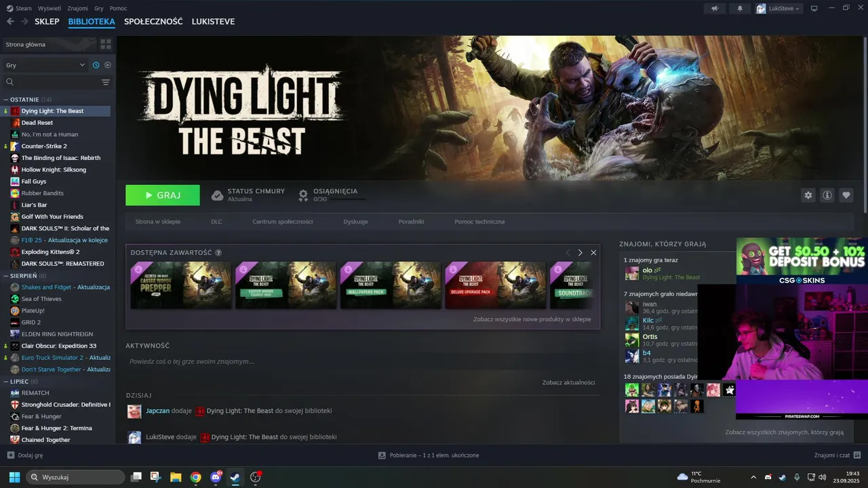Open the Pomoc menu
This screenshot has height=488, width=868.
pos(118,8)
